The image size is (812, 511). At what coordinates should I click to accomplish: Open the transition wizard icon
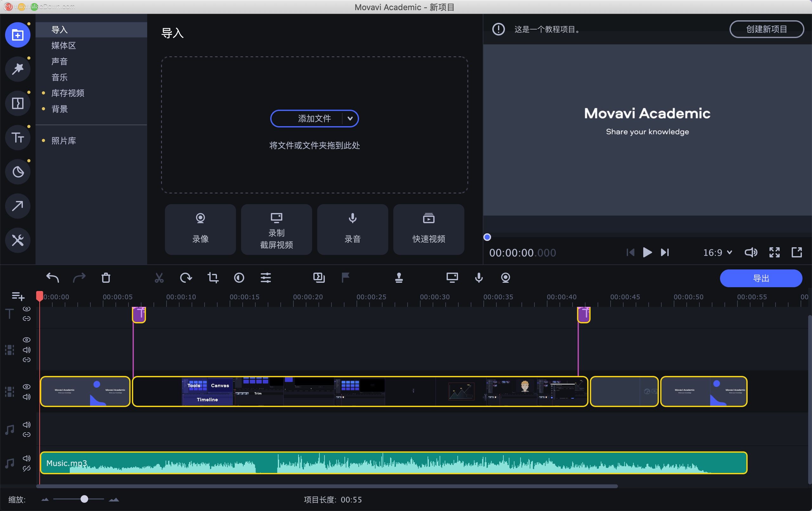click(319, 278)
